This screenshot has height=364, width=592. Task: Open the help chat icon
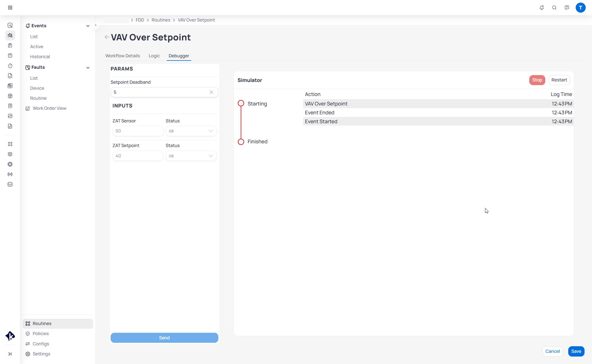pyautogui.click(x=567, y=7)
